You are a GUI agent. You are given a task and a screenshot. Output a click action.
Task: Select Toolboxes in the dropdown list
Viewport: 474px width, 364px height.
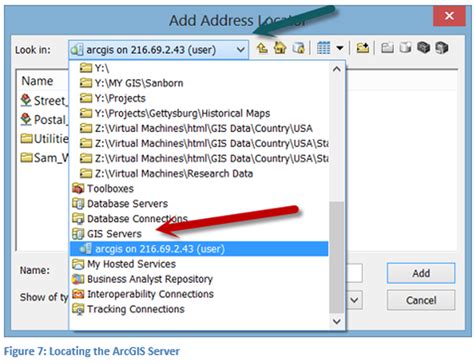coord(199,189)
